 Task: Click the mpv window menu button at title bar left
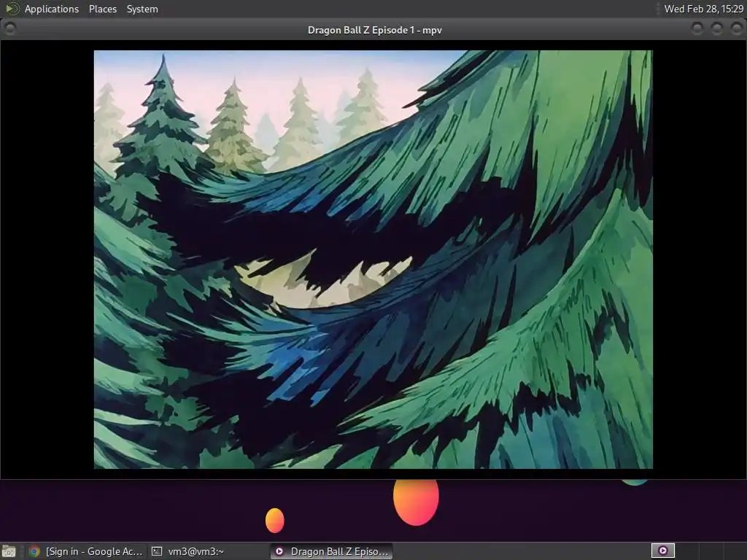click(10, 29)
